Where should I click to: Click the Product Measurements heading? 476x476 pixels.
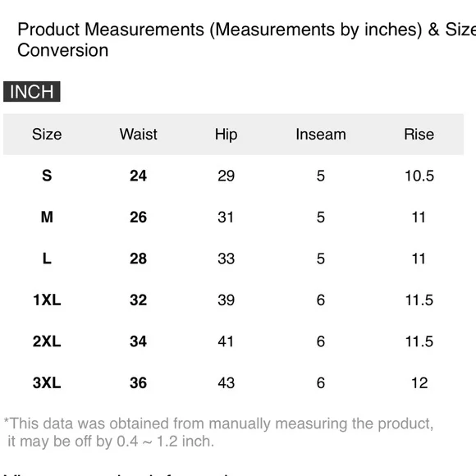click(246, 39)
